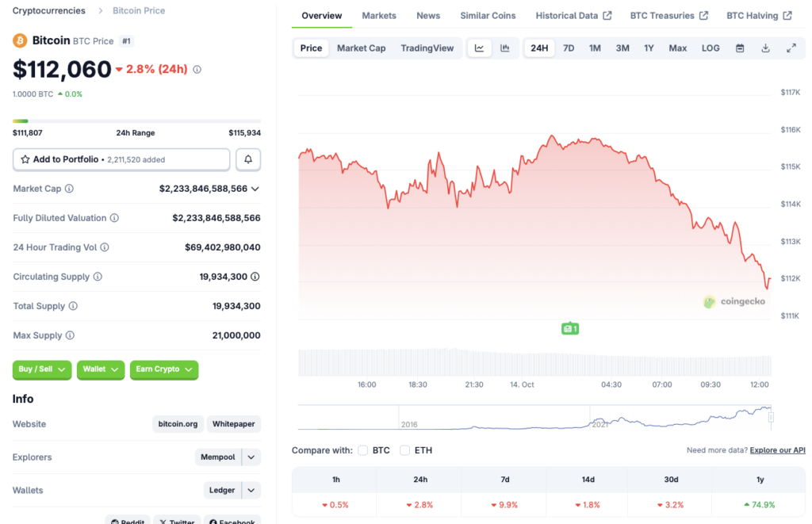Switch to the candlestick chart icon
Viewport: 812px width, 524px height.
coord(505,48)
